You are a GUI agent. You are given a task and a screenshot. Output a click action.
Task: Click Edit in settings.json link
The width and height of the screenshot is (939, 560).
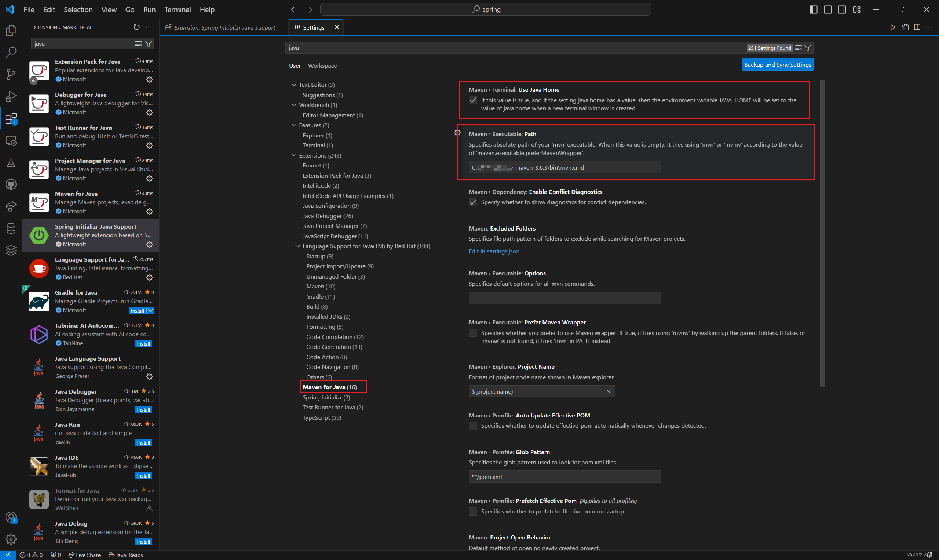click(x=494, y=251)
